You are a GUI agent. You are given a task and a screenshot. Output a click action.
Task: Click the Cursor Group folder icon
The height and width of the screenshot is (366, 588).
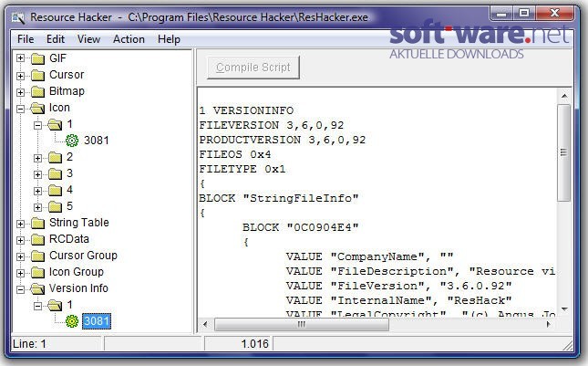point(37,256)
